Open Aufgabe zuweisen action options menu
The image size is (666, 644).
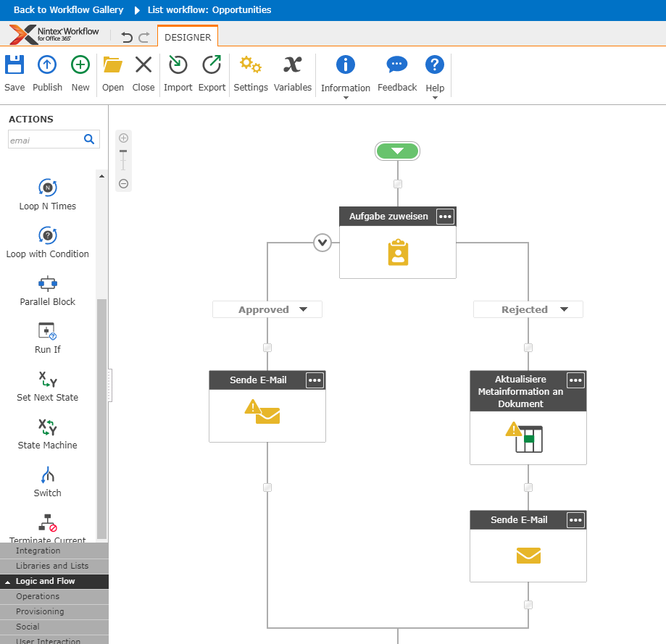pyautogui.click(x=445, y=217)
